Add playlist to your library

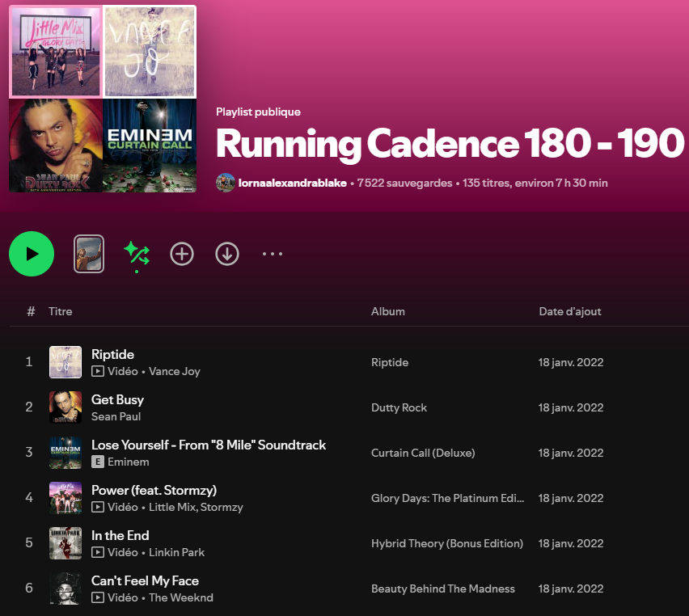[182, 254]
